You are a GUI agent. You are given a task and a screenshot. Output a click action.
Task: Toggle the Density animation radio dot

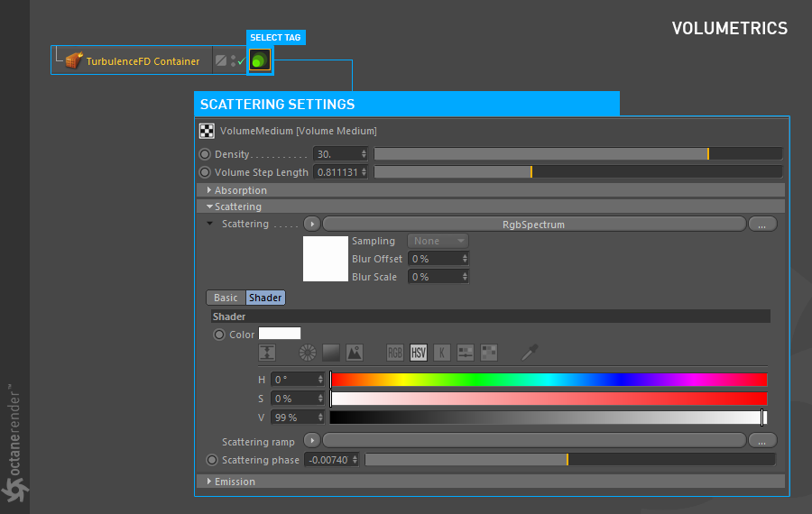pyautogui.click(x=205, y=154)
